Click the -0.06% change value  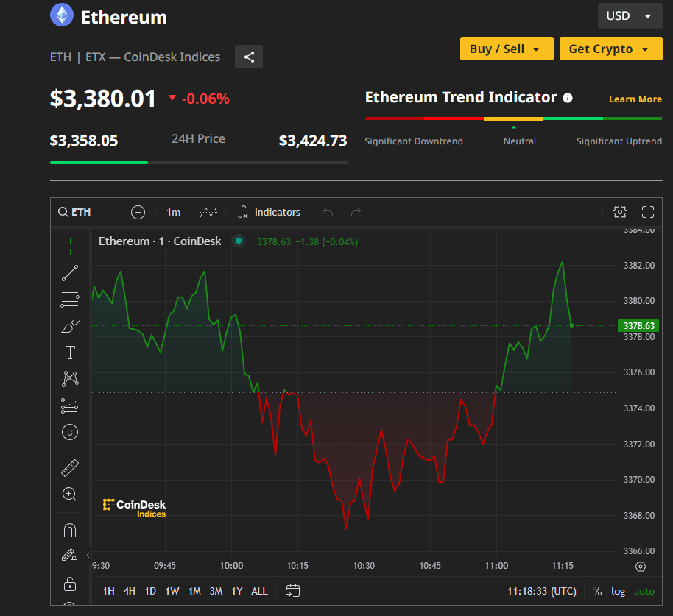pos(205,99)
